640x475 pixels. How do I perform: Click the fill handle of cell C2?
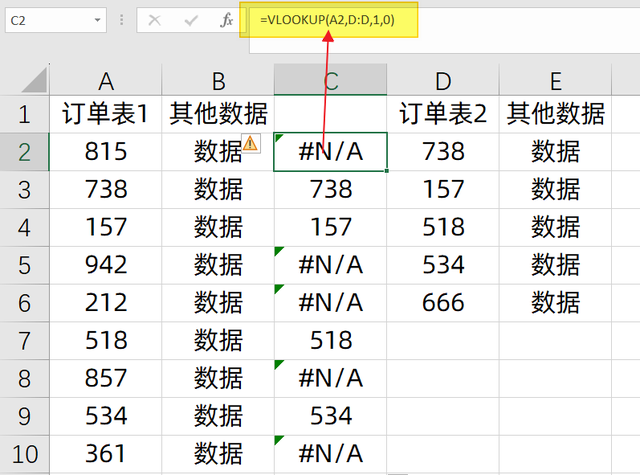pyautogui.click(x=386, y=171)
